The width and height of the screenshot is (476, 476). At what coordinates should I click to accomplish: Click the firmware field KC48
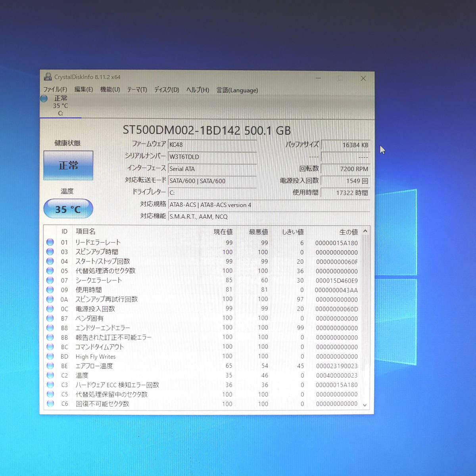(212, 145)
